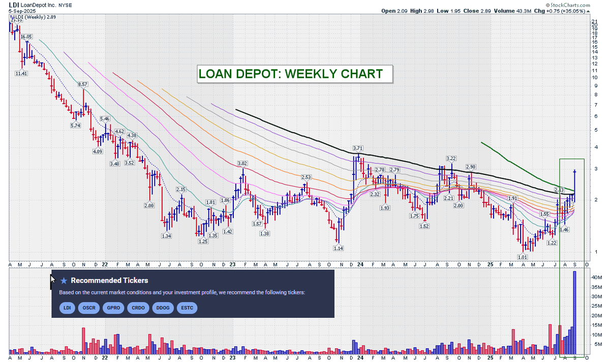Click the 4.62 price label

[x=119, y=131]
